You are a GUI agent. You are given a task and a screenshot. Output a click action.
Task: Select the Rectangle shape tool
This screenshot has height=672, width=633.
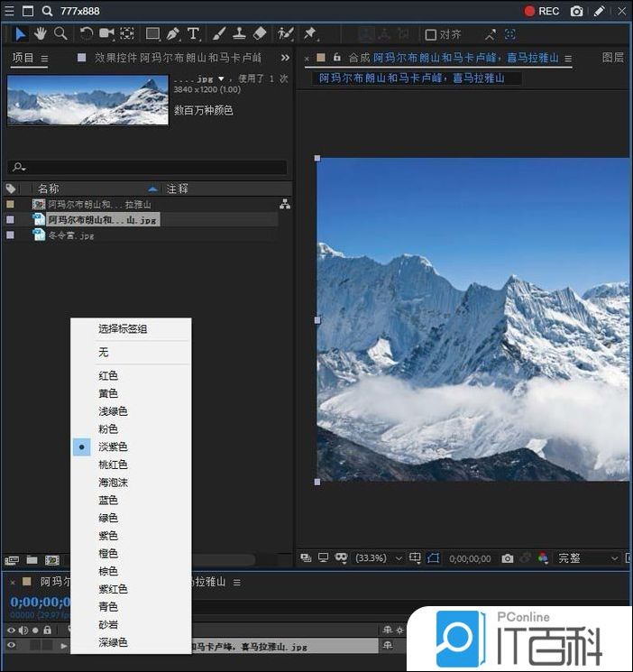153,34
